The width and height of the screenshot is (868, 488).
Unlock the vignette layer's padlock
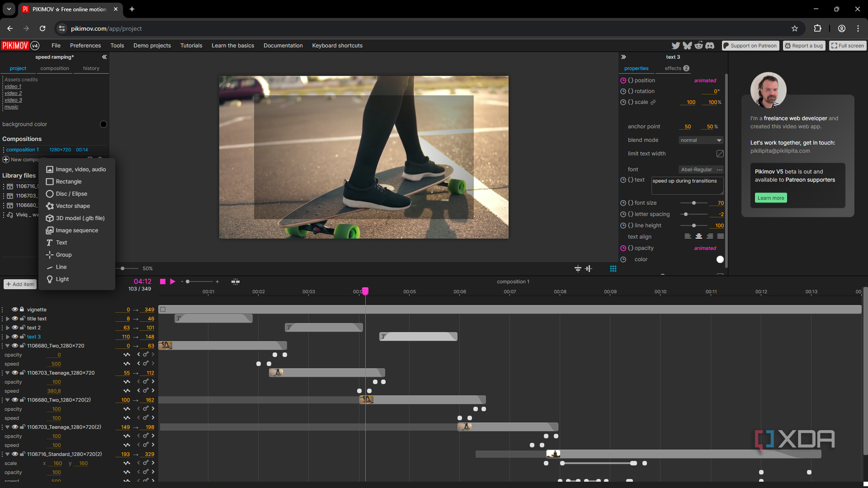[22, 309]
